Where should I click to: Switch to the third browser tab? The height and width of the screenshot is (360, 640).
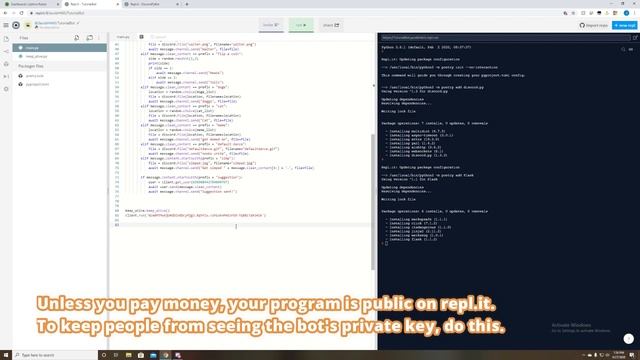pos(151,4)
